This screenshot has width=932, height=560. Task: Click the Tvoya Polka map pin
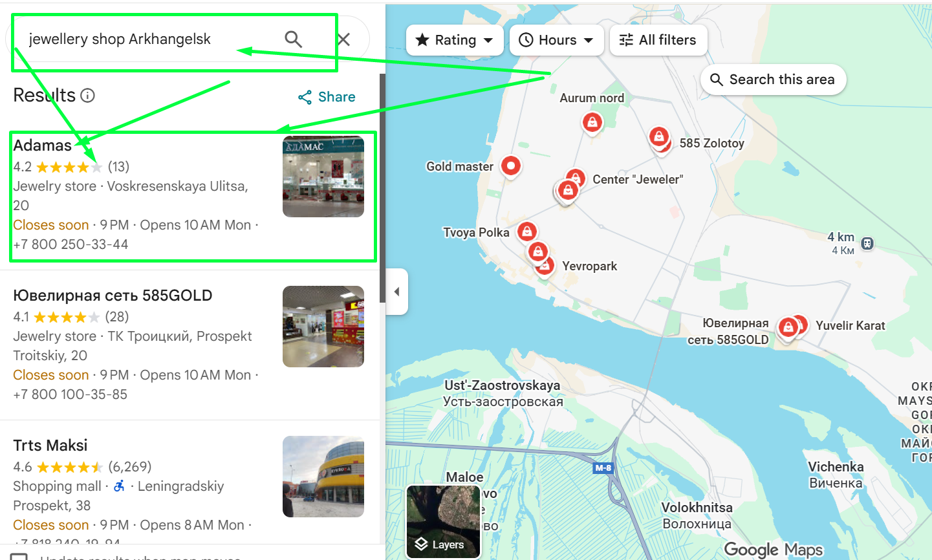527,232
